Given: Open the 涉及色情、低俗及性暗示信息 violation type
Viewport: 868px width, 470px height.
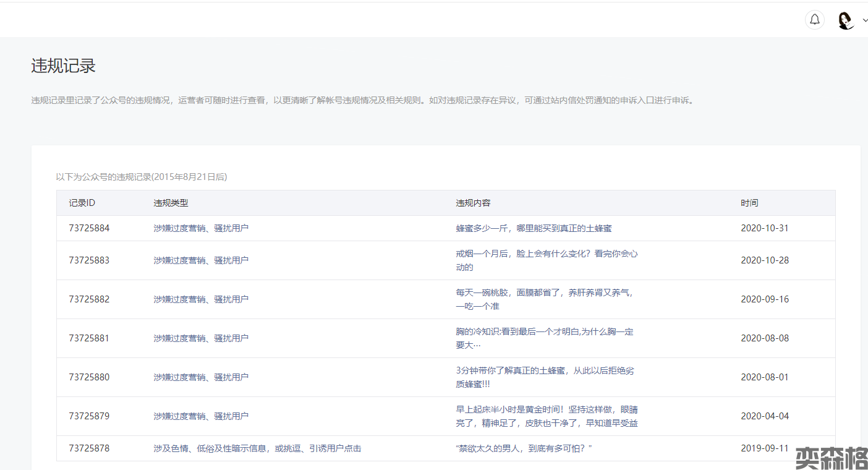Looking at the screenshot, I should (257, 448).
